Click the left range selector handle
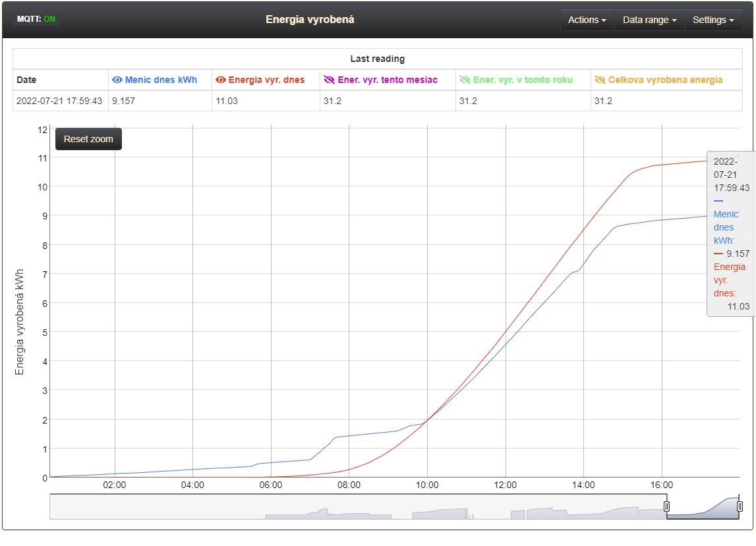Image resolution: width=756 pixels, height=546 pixels. tap(666, 506)
